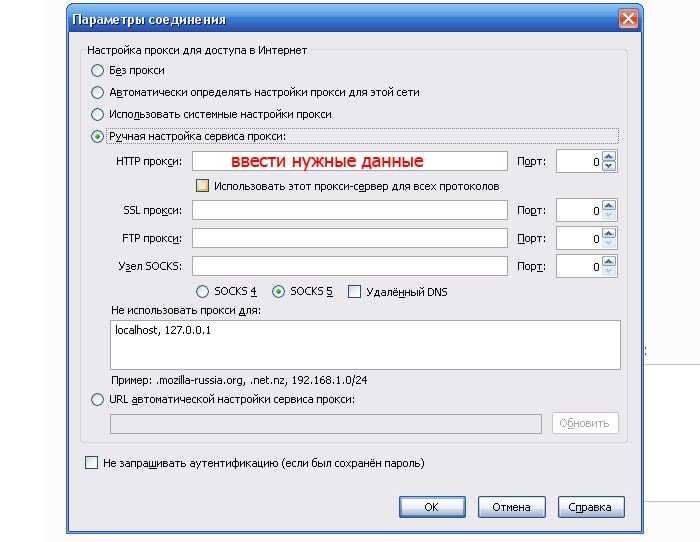Click the "Пример: .mozilla-russia.org" hint text
Screen dimensions: 700x542
239,380
